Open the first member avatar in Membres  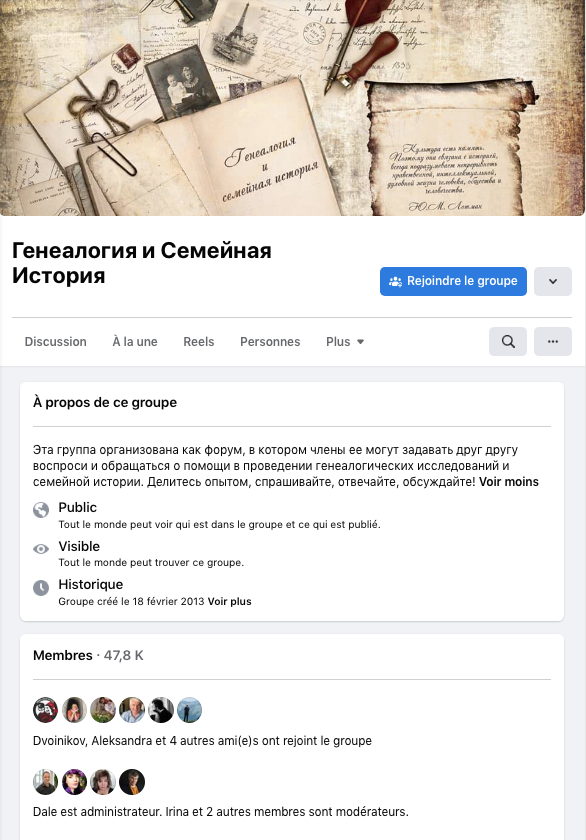pos(46,710)
